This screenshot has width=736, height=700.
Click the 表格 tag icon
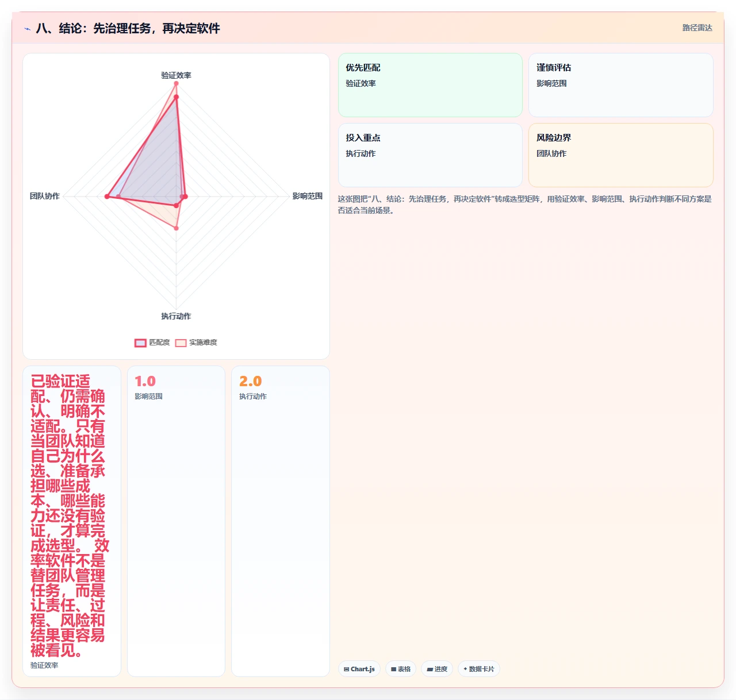[x=394, y=670]
